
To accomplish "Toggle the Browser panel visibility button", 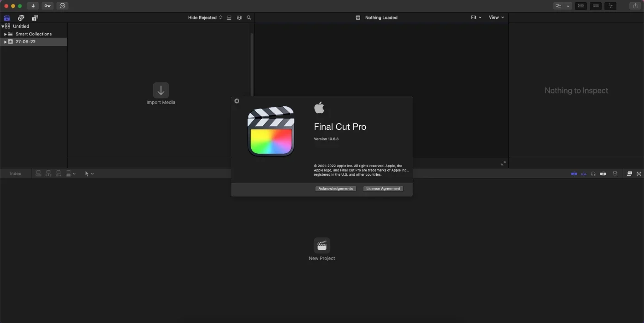I will (581, 6).
